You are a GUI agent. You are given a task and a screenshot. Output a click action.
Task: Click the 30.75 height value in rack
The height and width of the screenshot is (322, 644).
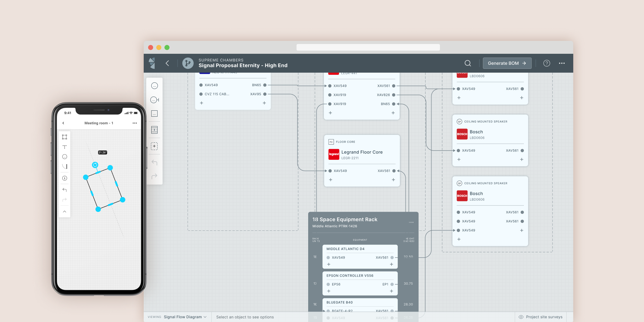tap(408, 284)
